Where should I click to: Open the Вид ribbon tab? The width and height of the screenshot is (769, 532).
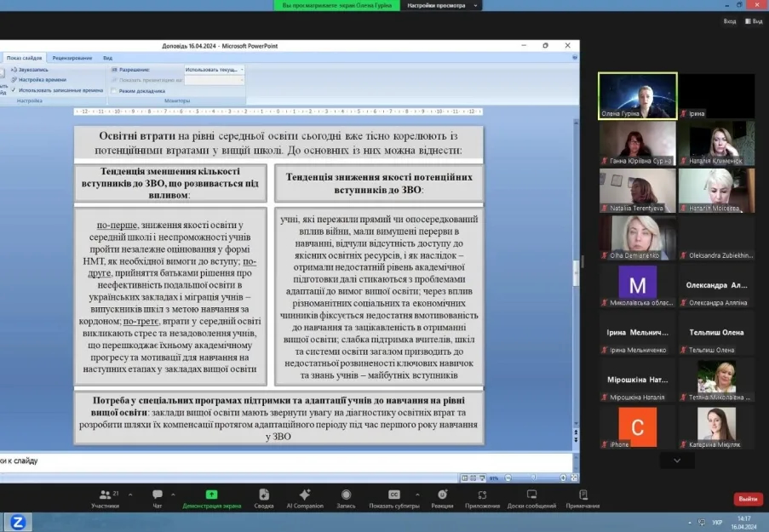[x=107, y=58]
